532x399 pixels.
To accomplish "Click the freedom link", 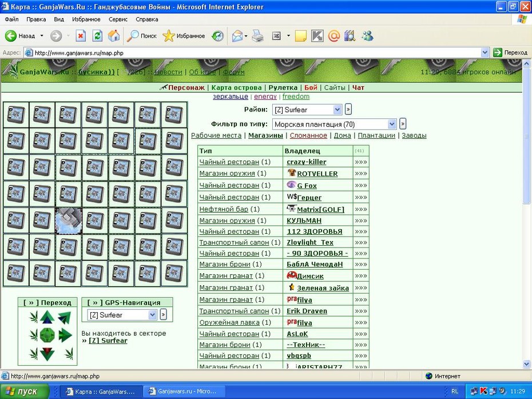I will 296,97.
